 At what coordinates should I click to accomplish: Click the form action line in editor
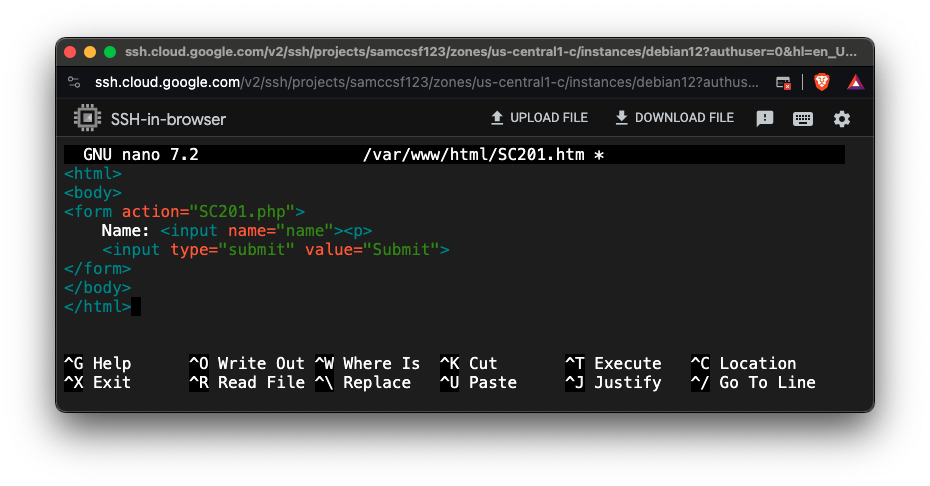[x=184, y=211]
